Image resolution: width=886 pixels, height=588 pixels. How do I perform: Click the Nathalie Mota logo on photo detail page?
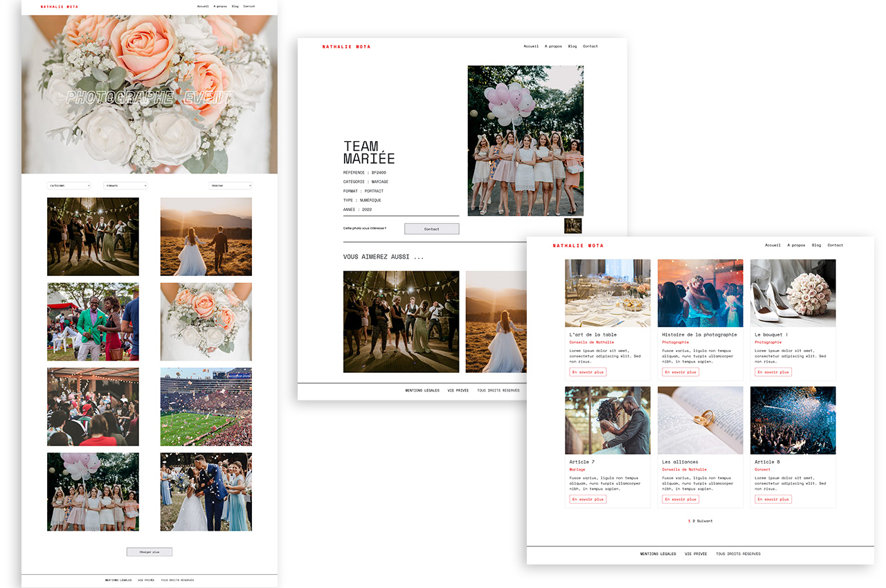pyautogui.click(x=346, y=47)
